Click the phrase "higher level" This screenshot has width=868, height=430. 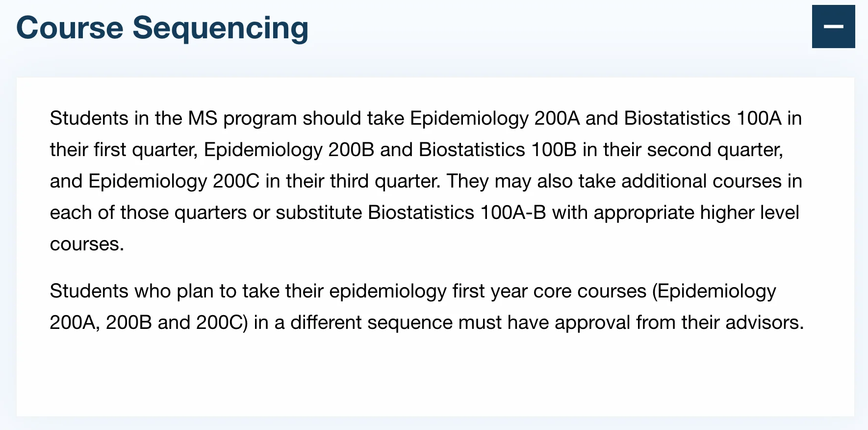(749, 213)
